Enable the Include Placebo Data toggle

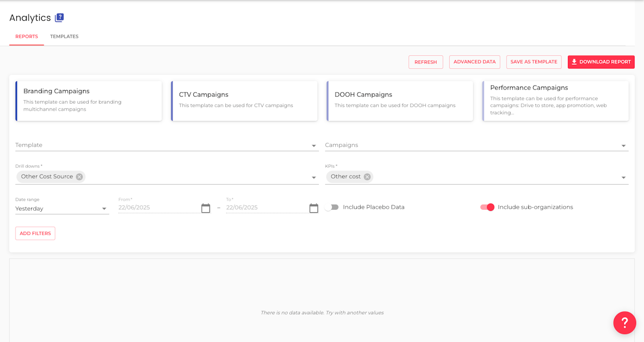331,207
